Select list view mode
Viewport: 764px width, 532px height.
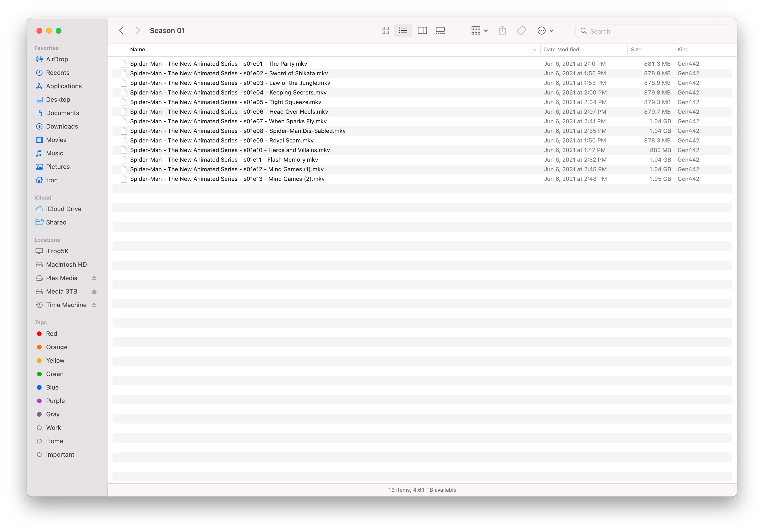403,31
